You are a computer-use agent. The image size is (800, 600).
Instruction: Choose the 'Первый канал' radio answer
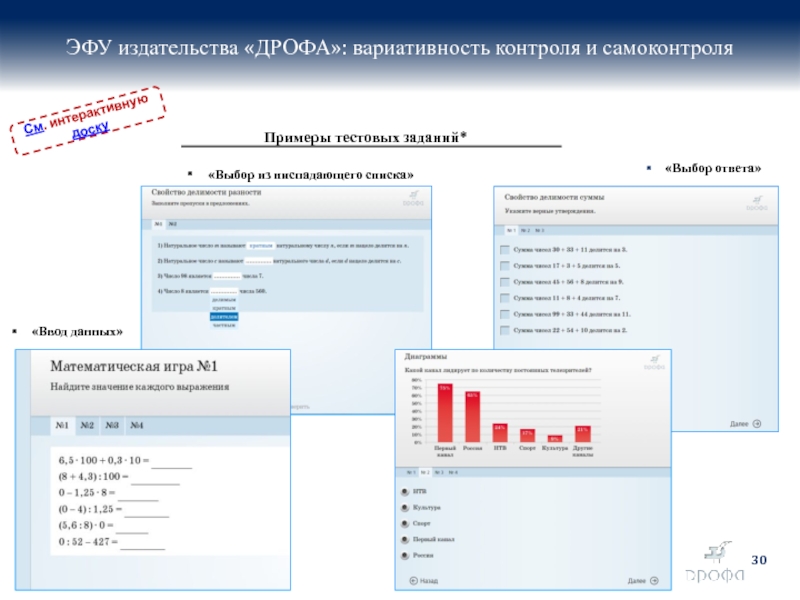click(405, 539)
